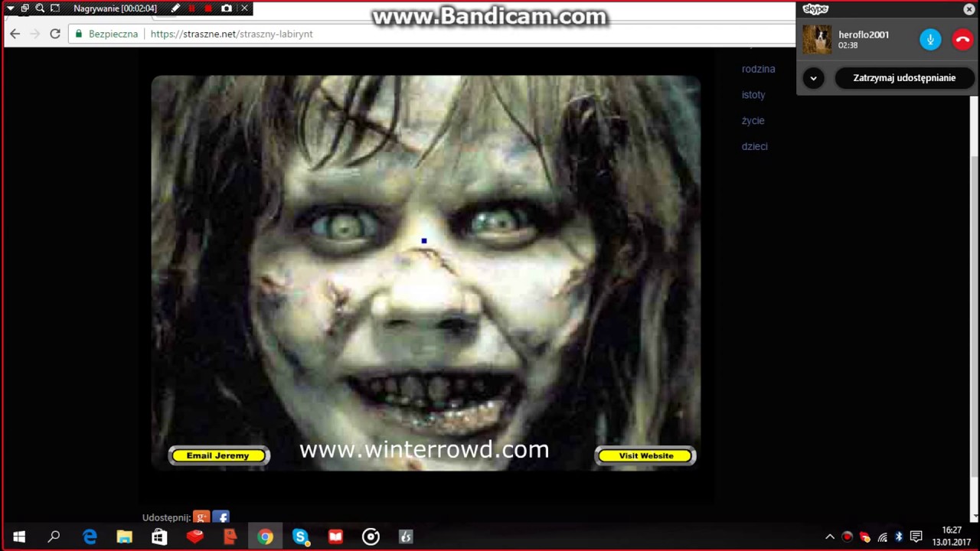980x551 pixels.
Task: Switch to Google Chrome in taskbar
Action: click(x=265, y=537)
